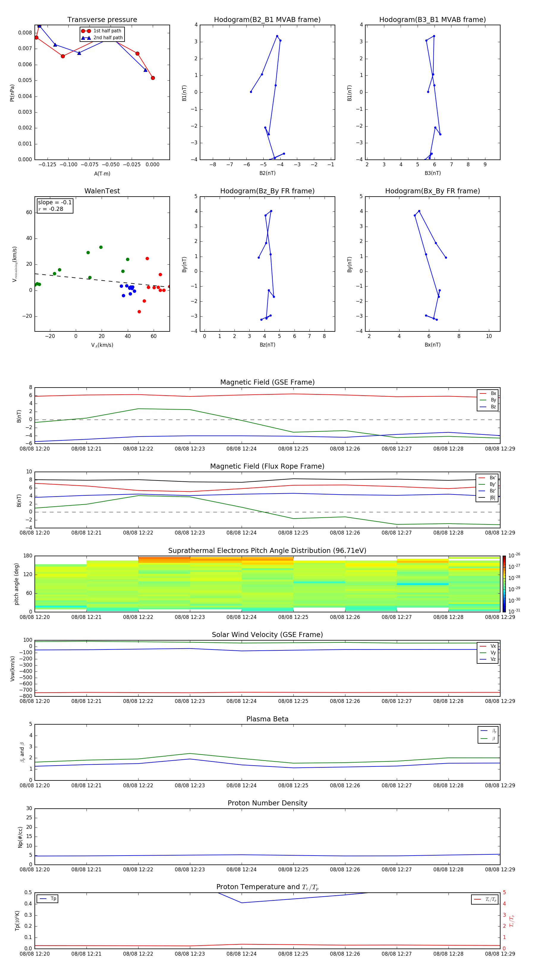Click the dashed fit line in WalenTest plot
Screen dimensions: 535x980
click(x=102, y=280)
